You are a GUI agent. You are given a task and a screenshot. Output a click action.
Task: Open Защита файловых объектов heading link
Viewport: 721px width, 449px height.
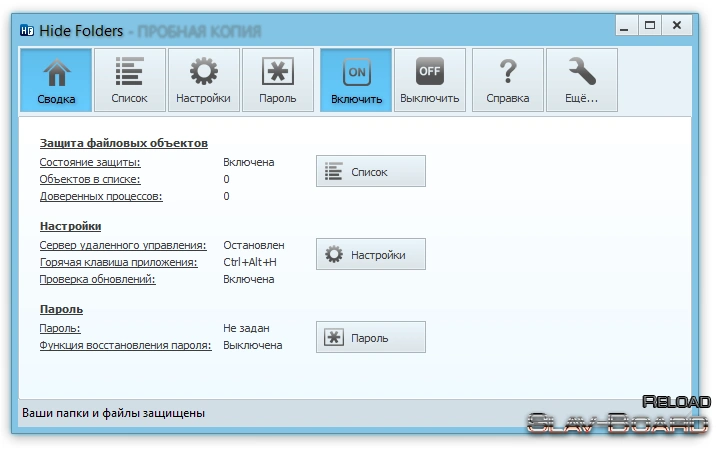click(124, 143)
